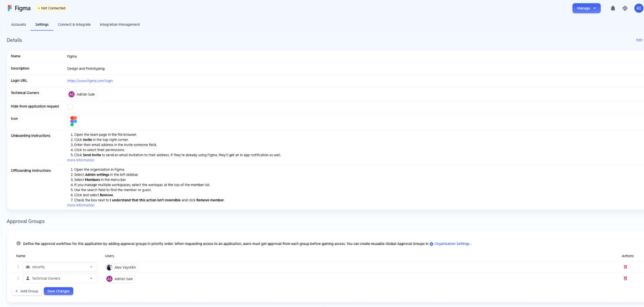644x307 pixels.
Task: Click the 'Approval Groups' section heading
Action: (x=26, y=221)
